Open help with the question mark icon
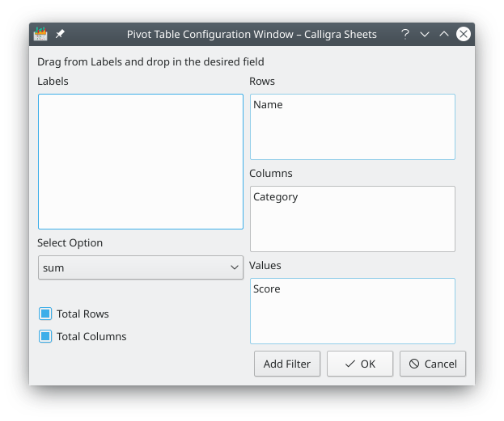 pyautogui.click(x=405, y=34)
